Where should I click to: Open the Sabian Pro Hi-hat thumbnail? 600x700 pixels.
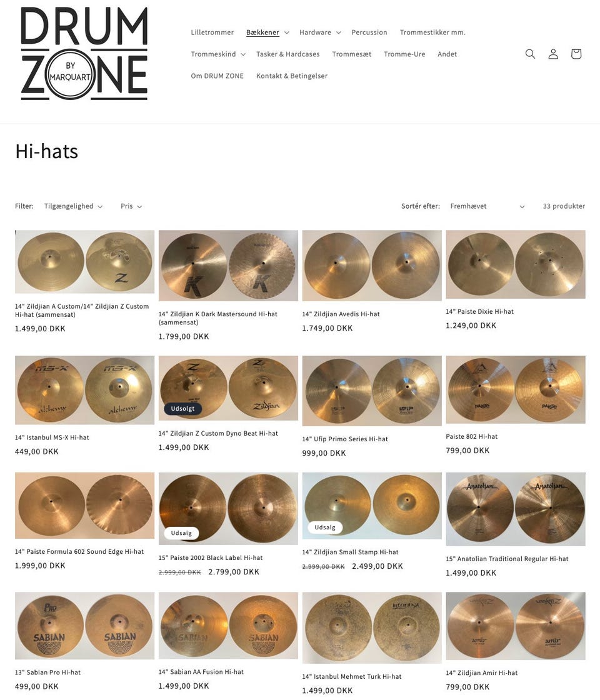84,626
